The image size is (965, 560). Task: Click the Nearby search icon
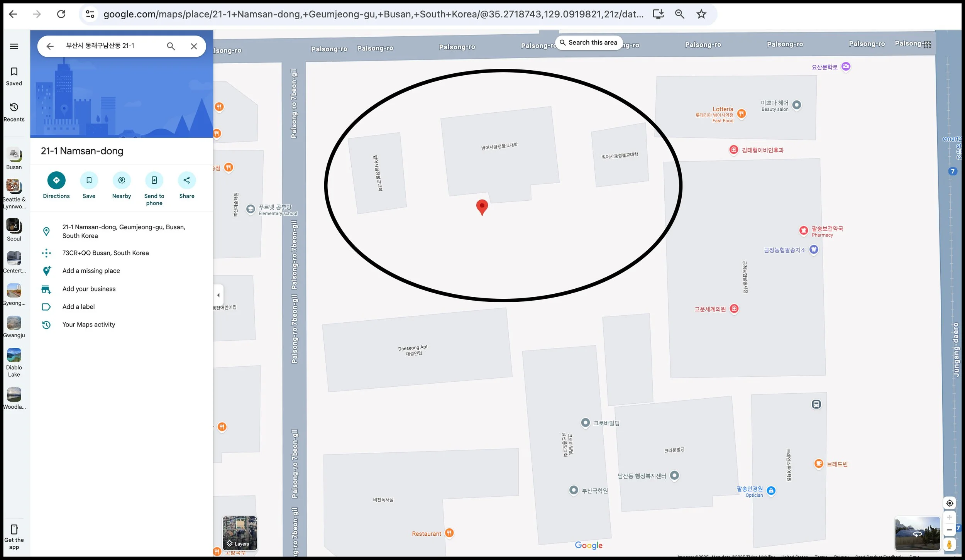coord(122,180)
